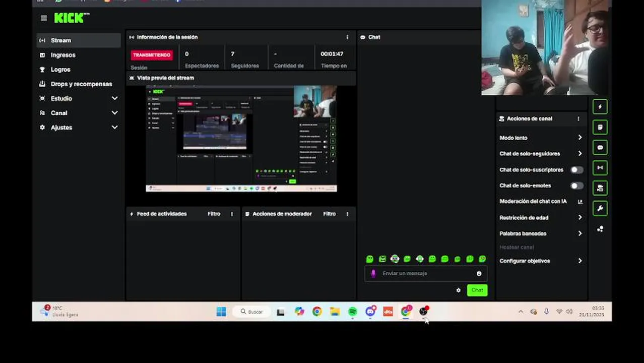Image resolution: width=644 pixels, height=363 pixels.
Task: Click the KICK logo
Action: [x=71, y=18]
